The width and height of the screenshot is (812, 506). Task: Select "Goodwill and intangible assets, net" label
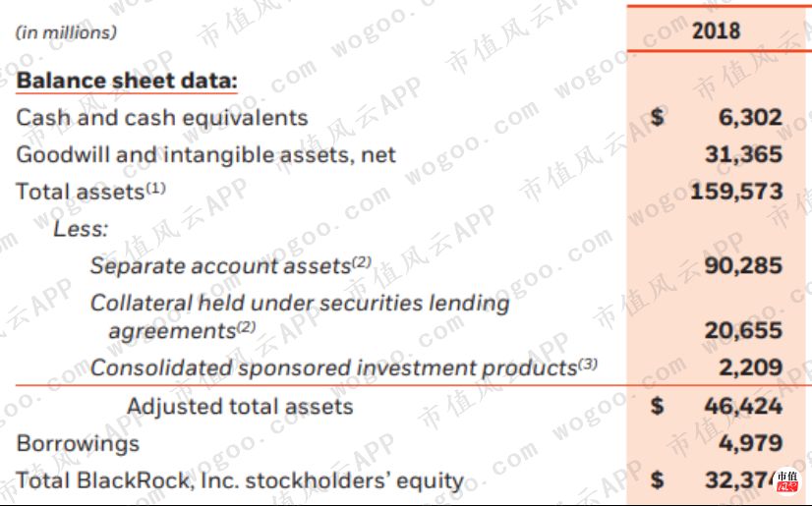click(x=205, y=154)
